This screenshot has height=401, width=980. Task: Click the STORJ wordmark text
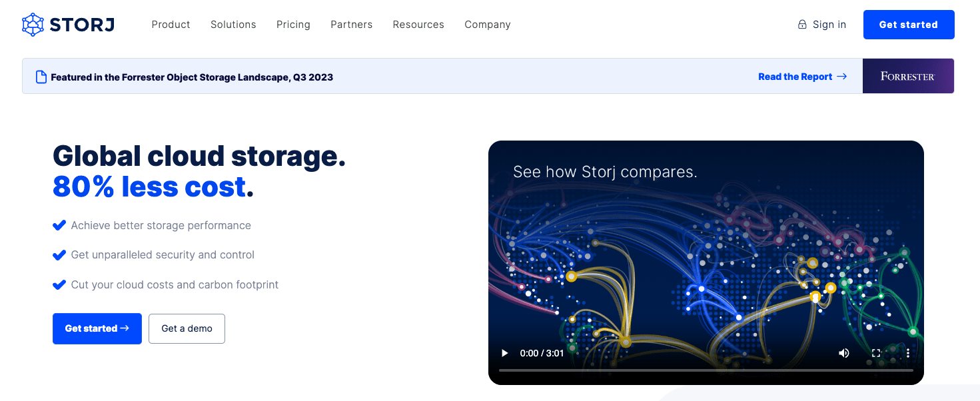(x=82, y=25)
